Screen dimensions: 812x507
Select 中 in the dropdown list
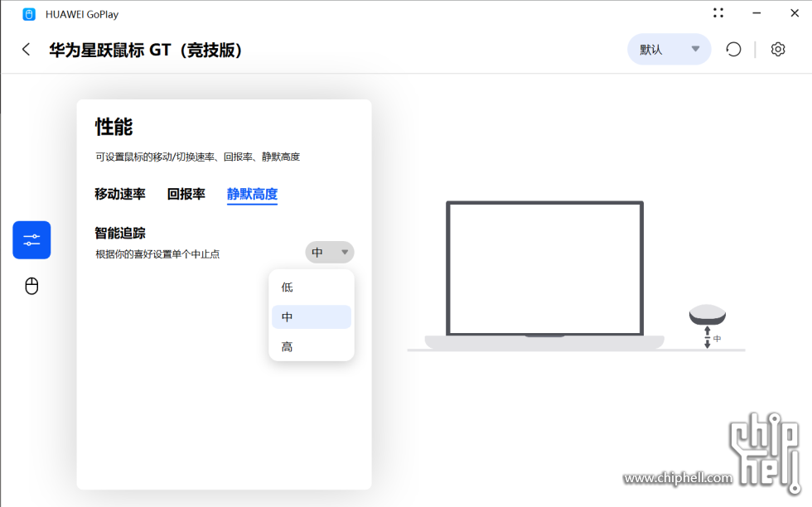[x=312, y=317]
